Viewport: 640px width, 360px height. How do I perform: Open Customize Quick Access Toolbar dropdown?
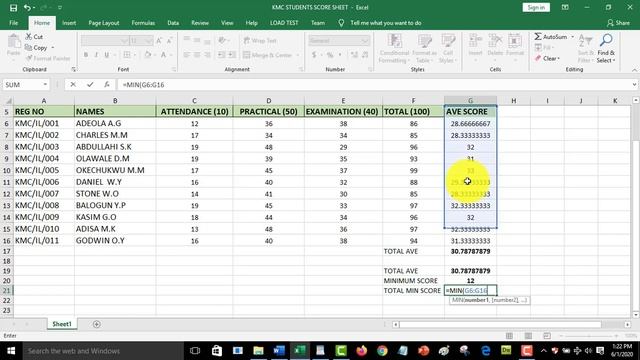coord(60,8)
